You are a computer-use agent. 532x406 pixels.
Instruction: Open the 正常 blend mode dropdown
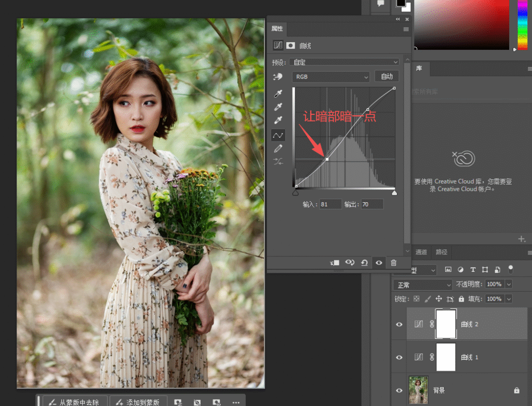423,284
